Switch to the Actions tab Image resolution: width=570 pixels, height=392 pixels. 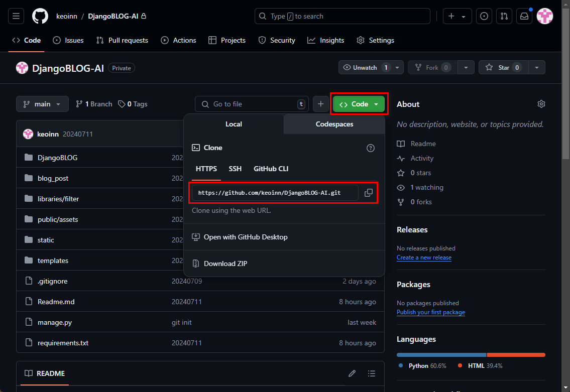[178, 40]
